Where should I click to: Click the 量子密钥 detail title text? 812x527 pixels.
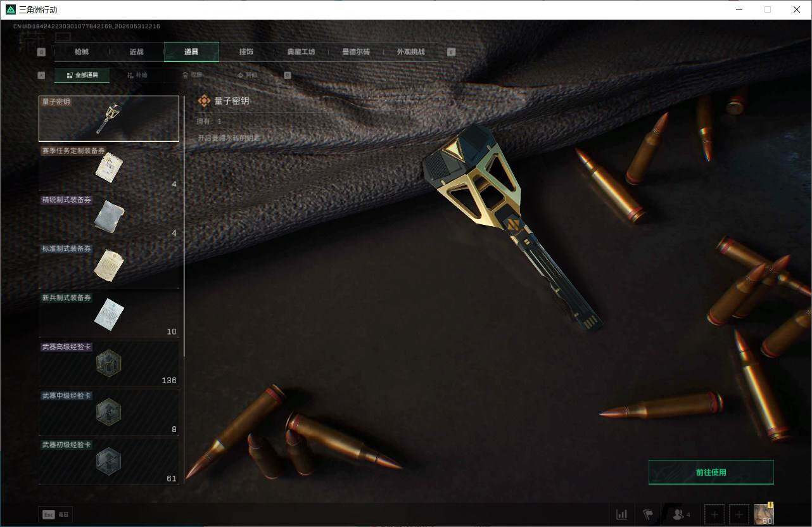(232, 101)
